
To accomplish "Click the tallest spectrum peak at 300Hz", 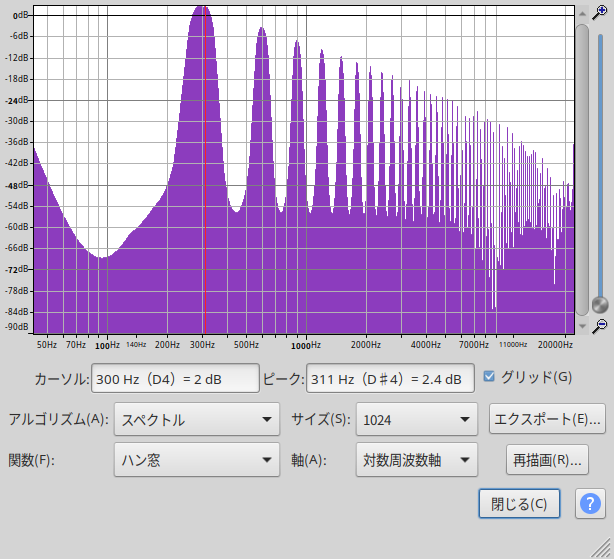I will pos(202,10).
